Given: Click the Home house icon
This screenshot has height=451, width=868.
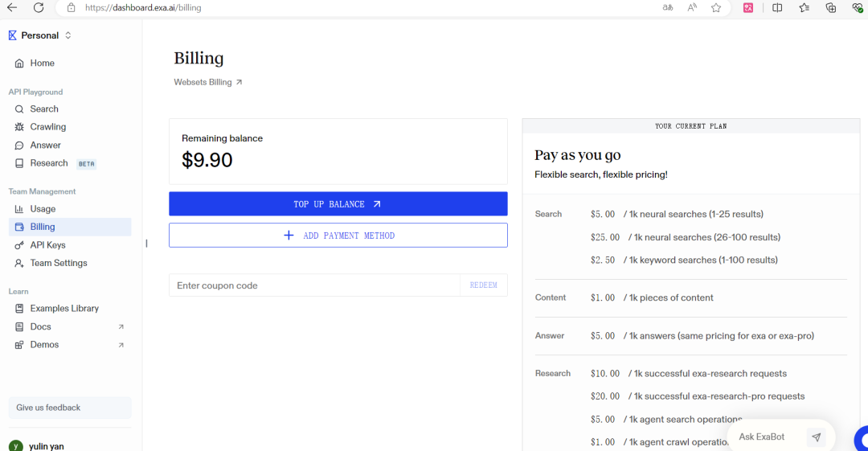Looking at the screenshot, I should pyautogui.click(x=19, y=64).
